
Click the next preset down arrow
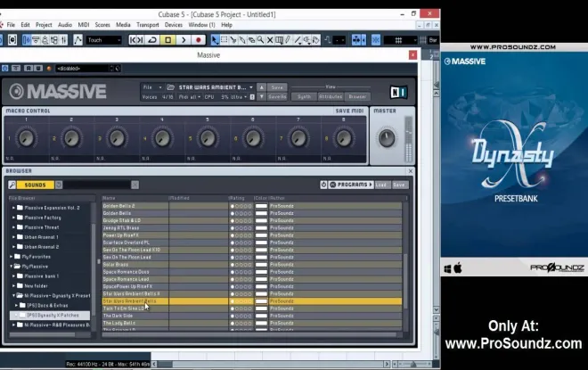261,97
